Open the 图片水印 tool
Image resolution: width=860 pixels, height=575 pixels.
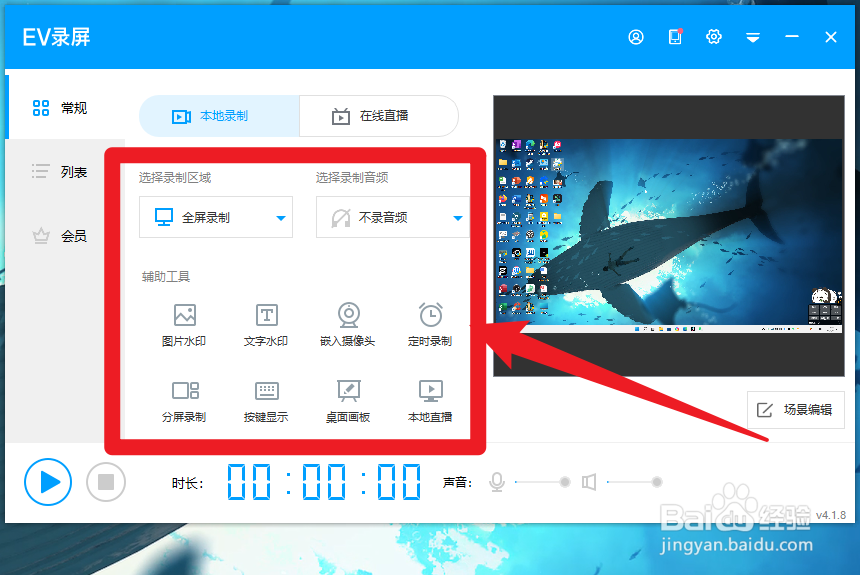point(184,325)
